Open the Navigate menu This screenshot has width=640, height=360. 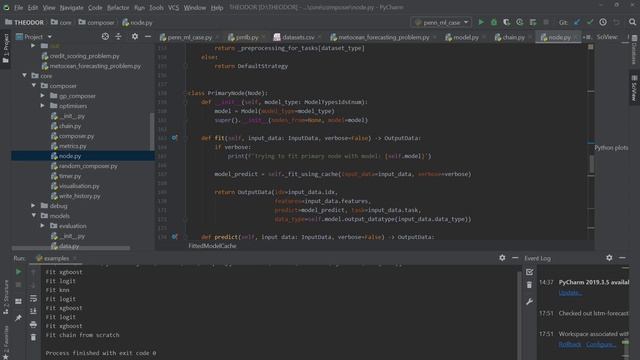coord(71,7)
